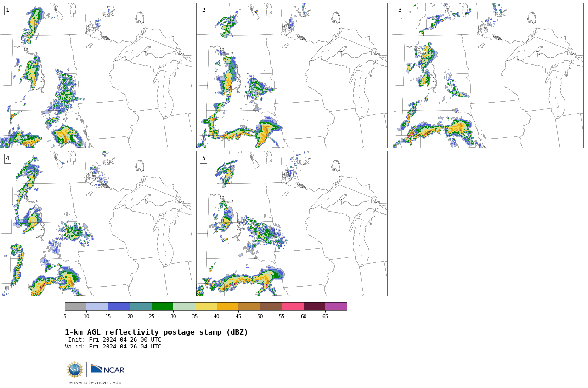This screenshot has height=388, width=588.
Task: Click the teal 20-25 dBZ swatch
Action: [141, 307]
